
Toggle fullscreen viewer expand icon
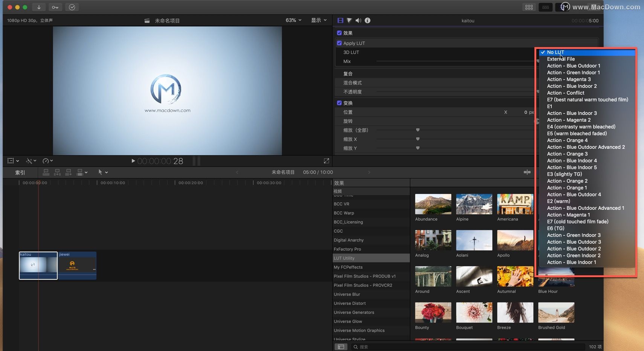click(x=327, y=161)
